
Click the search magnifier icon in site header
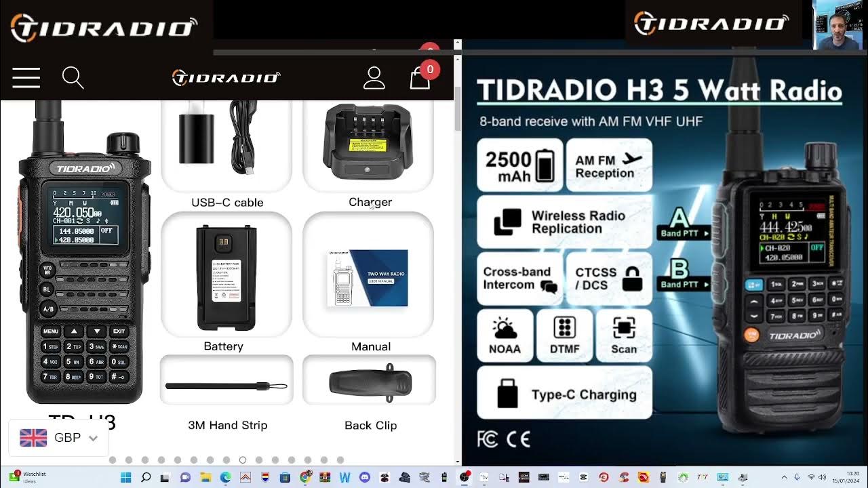point(73,78)
